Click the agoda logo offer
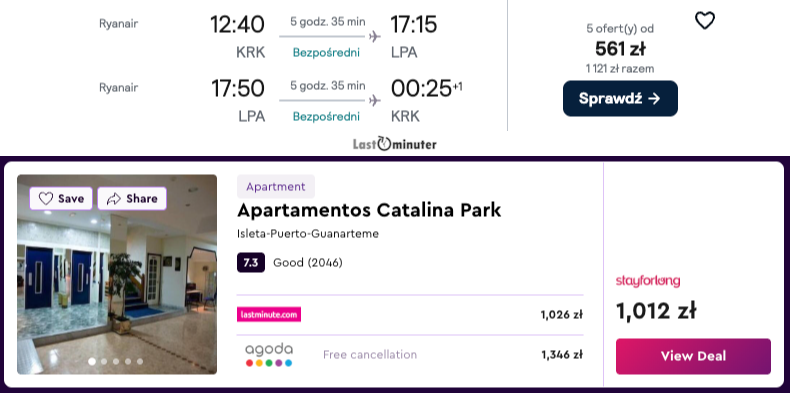 click(269, 355)
